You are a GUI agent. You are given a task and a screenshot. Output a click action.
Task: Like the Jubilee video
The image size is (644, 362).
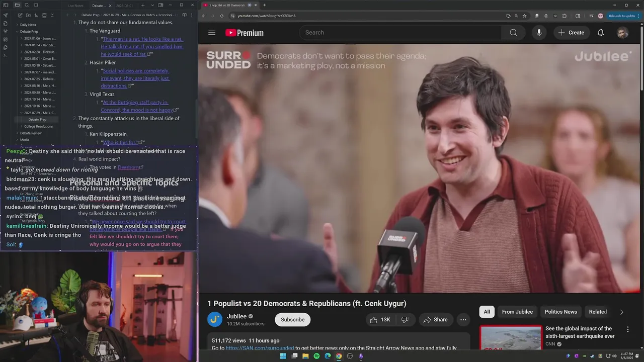(x=380, y=320)
